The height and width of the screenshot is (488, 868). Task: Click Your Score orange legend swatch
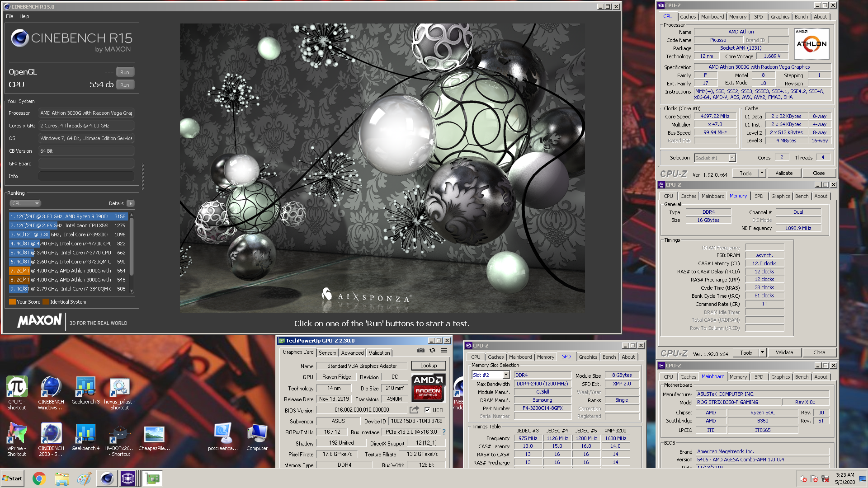click(x=12, y=302)
